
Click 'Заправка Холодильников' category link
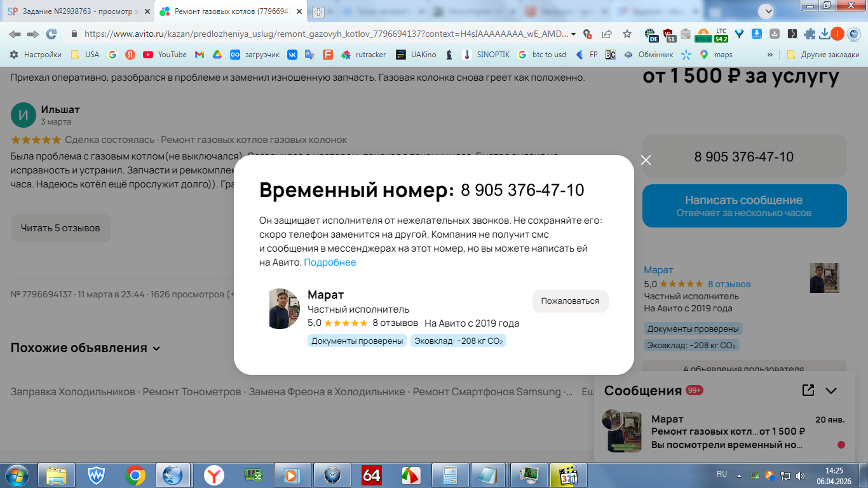pyautogui.click(x=73, y=391)
